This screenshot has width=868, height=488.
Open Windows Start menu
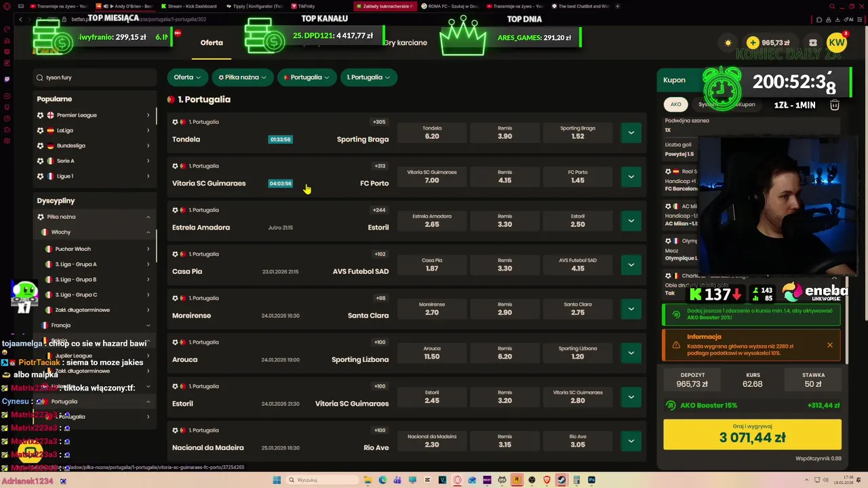click(277, 480)
